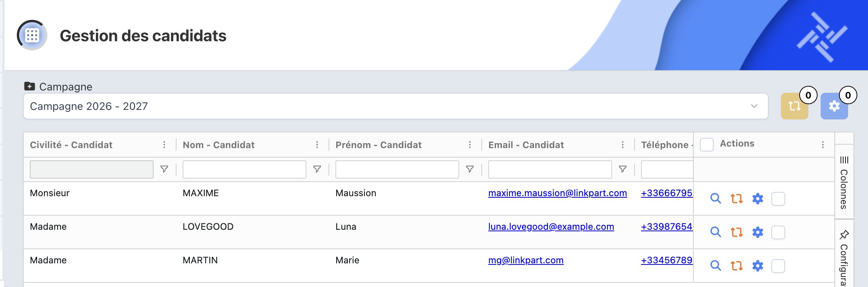The image size is (868, 287).
Task: Click phone link starting +33666795
Action: click(667, 193)
